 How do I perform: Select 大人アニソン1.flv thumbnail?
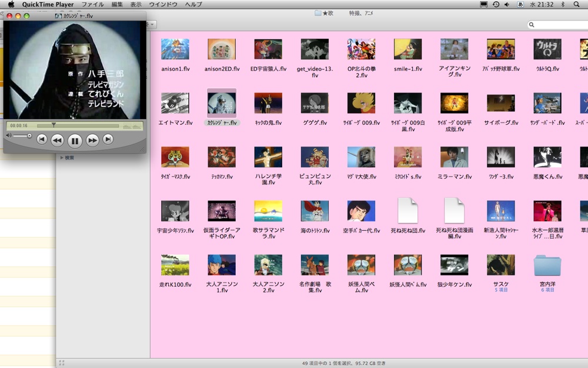pos(222,265)
